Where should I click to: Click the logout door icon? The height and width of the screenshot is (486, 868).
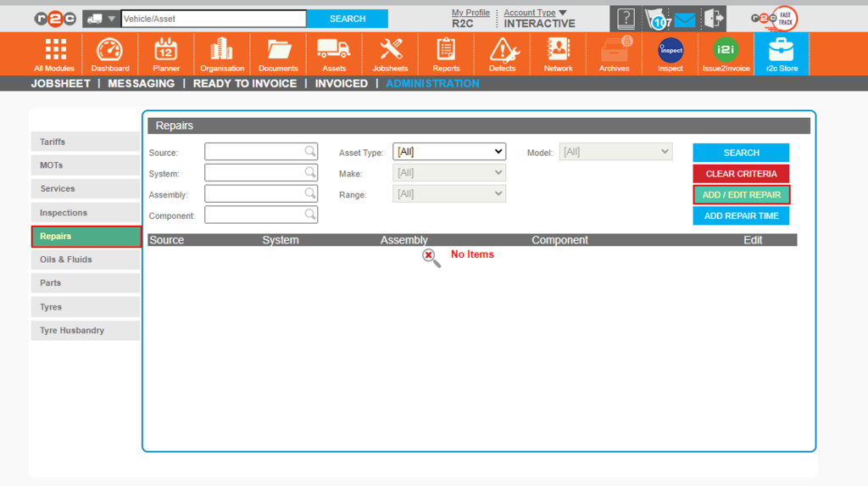coord(714,19)
